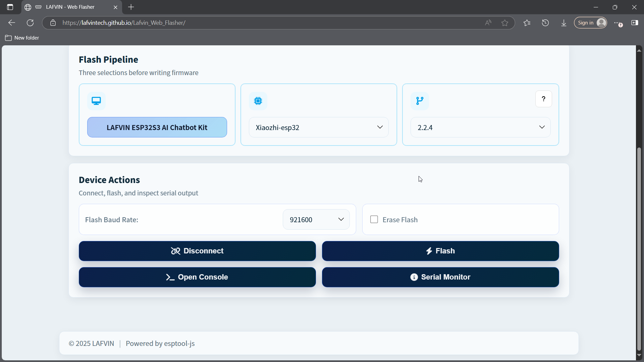Open the Downloads panel
The width and height of the screenshot is (644, 362).
564,23
